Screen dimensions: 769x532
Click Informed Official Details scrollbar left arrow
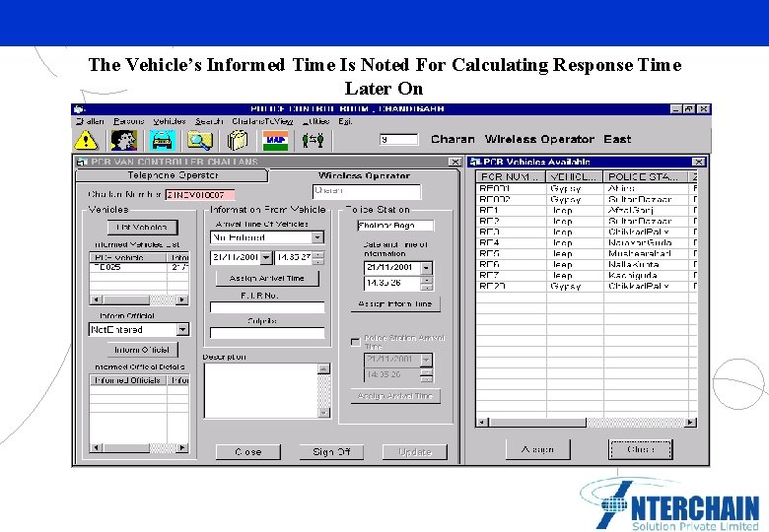point(97,447)
